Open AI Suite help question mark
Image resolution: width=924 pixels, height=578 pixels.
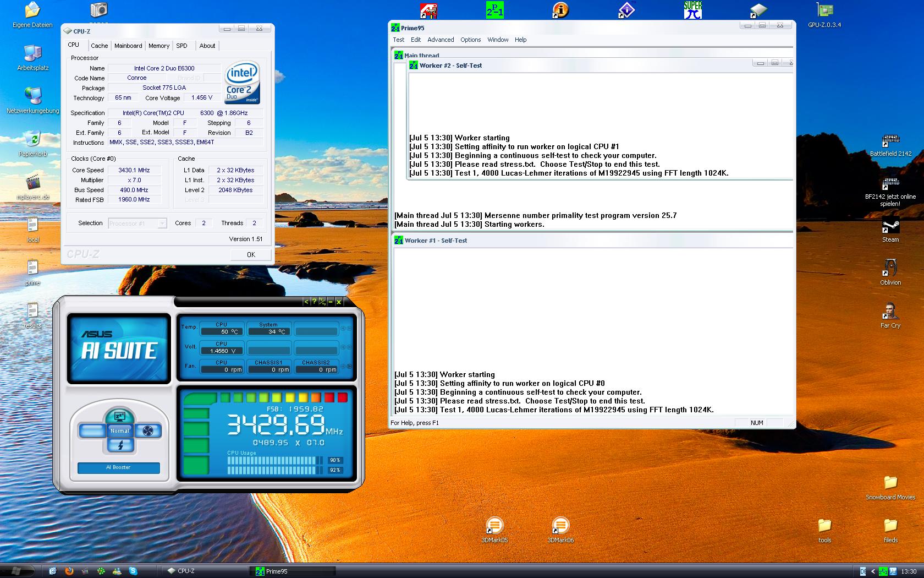pyautogui.click(x=314, y=302)
